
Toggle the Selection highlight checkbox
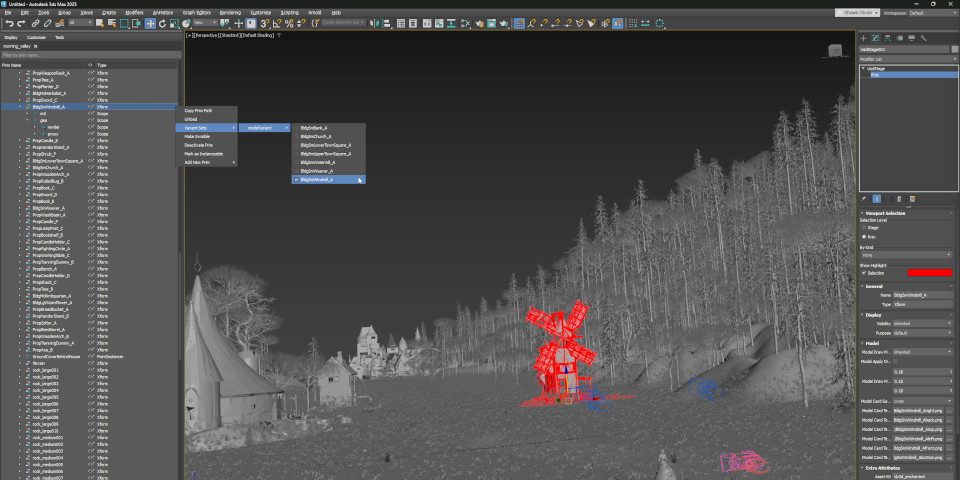(863, 272)
